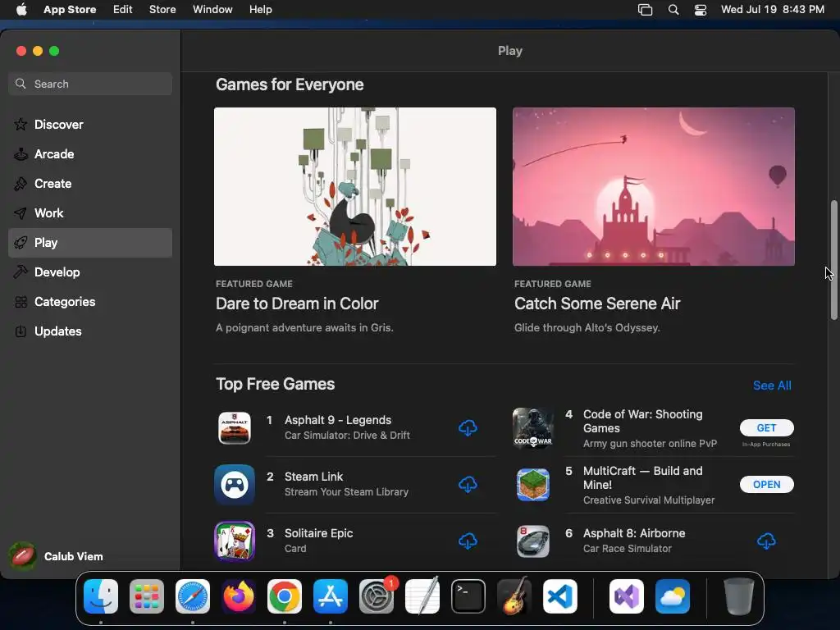
Task: Launch GarageBand from the Dock
Action: (514, 596)
